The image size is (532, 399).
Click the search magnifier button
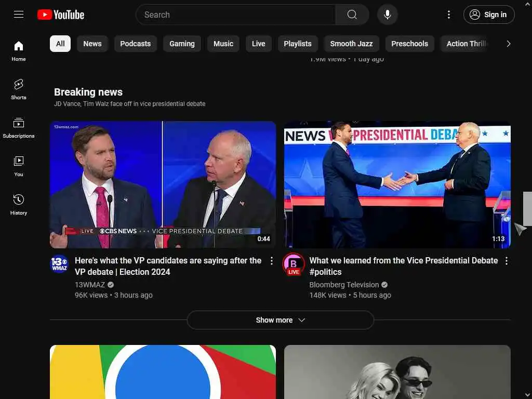click(352, 15)
